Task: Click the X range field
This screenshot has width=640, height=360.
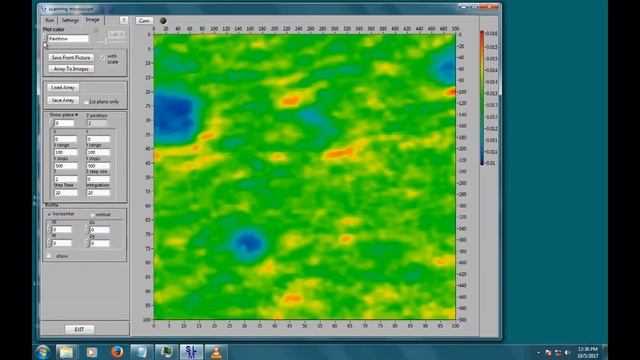Action: click(66, 152)
